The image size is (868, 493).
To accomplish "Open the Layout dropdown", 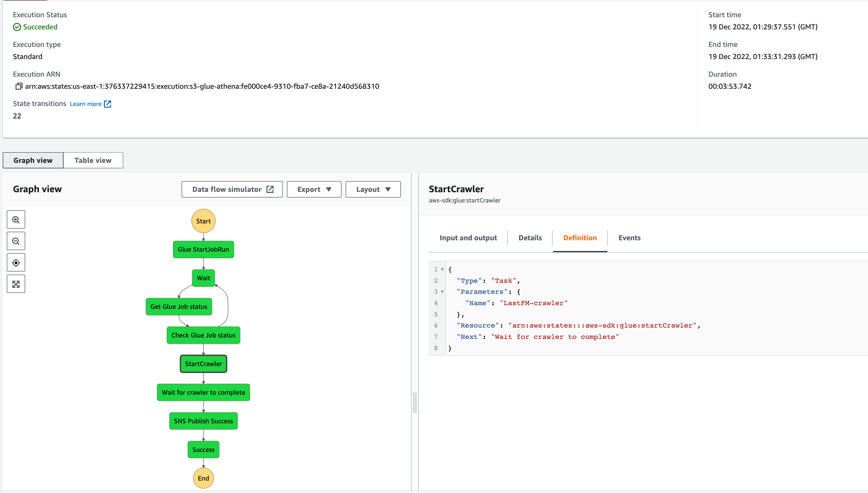I will click(x=373, y=189).
